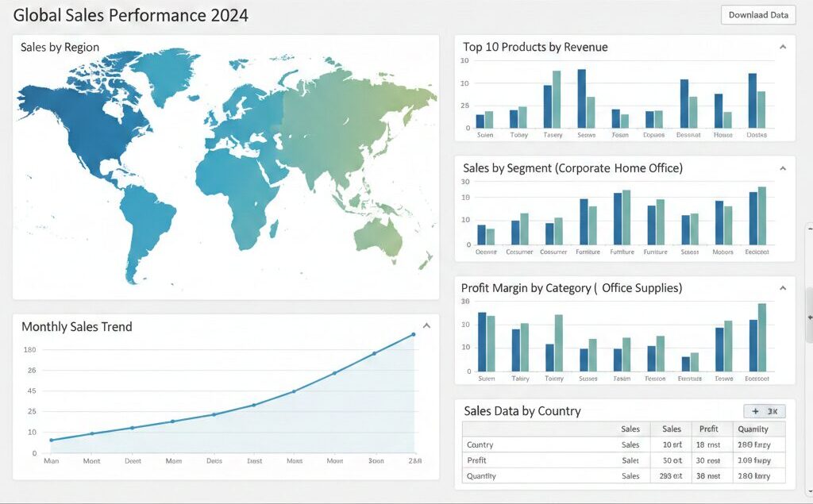Collapse the Monthly Sales Trend panel
The width and height of the screenshot is (813, 504).
(426, 326)
